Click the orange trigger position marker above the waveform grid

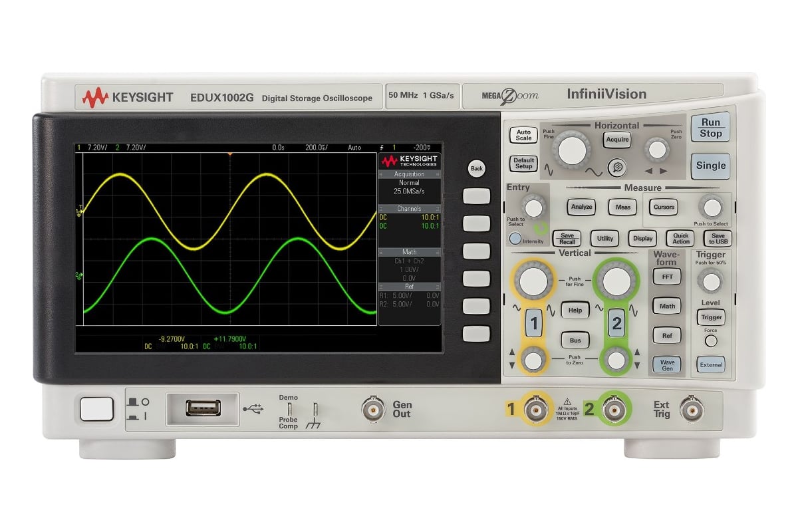pyautogui.click(x=229, y=154)
